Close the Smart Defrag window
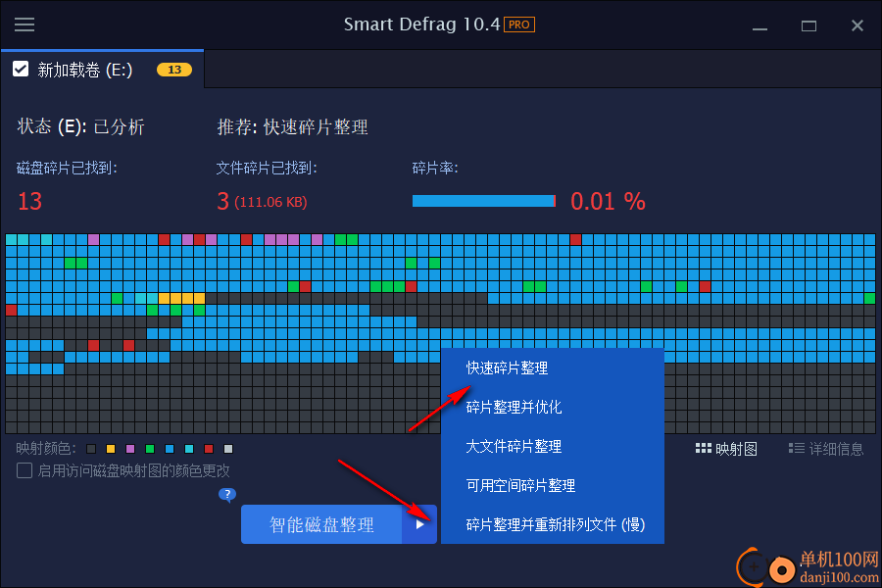 (857, 25)
